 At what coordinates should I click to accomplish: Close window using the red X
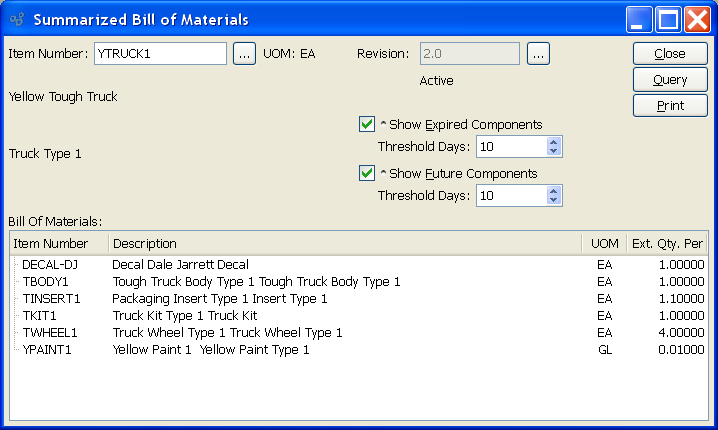[x=696, y=19]
